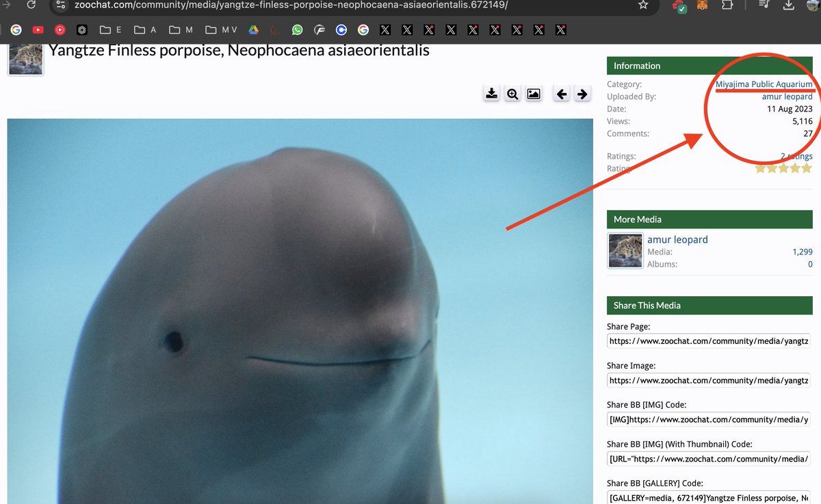Screen dimensions: 821x504
Task: Click the finless porpoise photo
Action: (300, 311)
